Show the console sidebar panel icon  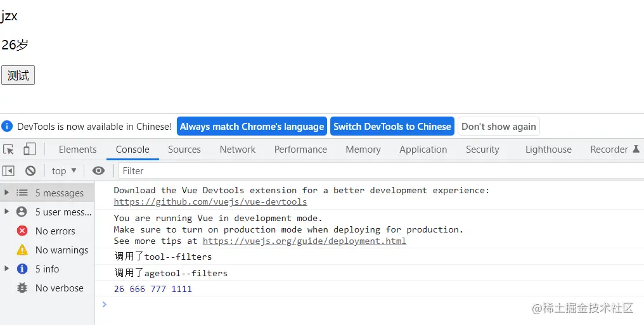click(x=8, y=170)
